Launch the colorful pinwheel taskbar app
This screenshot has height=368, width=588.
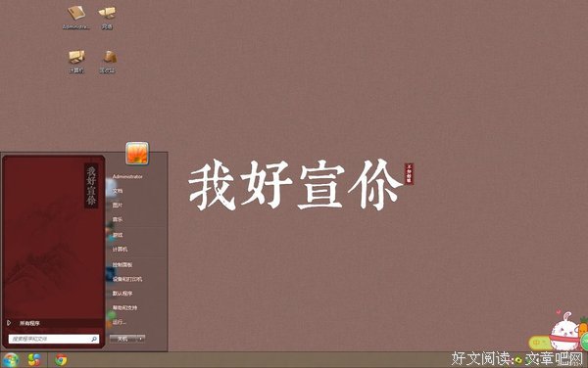pyautogui.click(x=34, y=360)
